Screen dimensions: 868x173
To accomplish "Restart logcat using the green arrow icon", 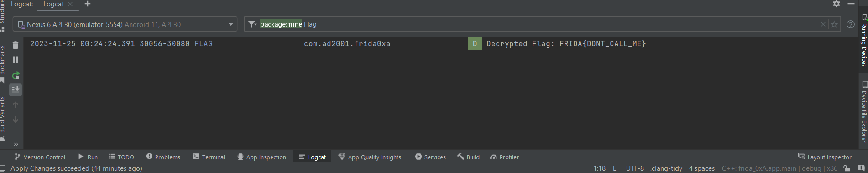I will pyautogui.click(x=16, y=75).
